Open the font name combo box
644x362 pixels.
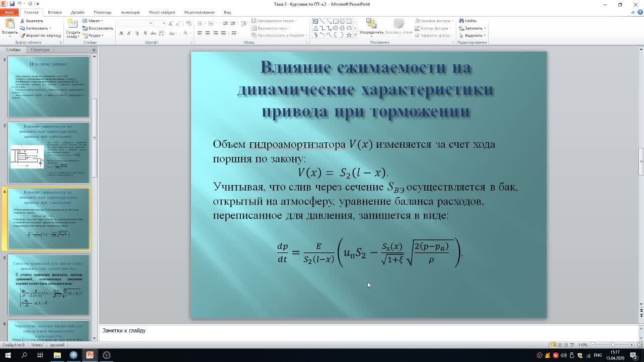pos(135,23)
